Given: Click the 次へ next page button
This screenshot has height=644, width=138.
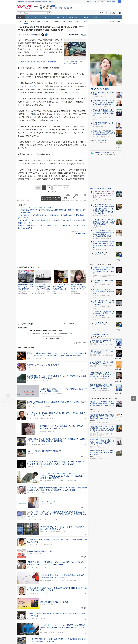Looking at the screenshot, I should pyautogui.click(x=66, y=188).
